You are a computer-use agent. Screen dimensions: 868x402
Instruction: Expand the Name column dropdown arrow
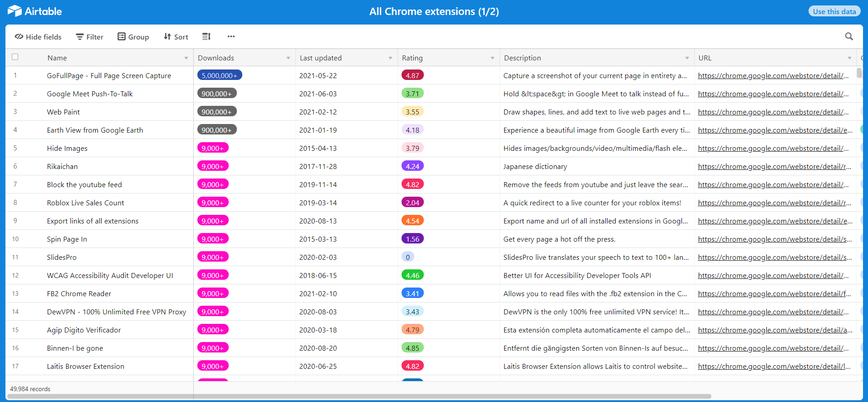[186, 58]
